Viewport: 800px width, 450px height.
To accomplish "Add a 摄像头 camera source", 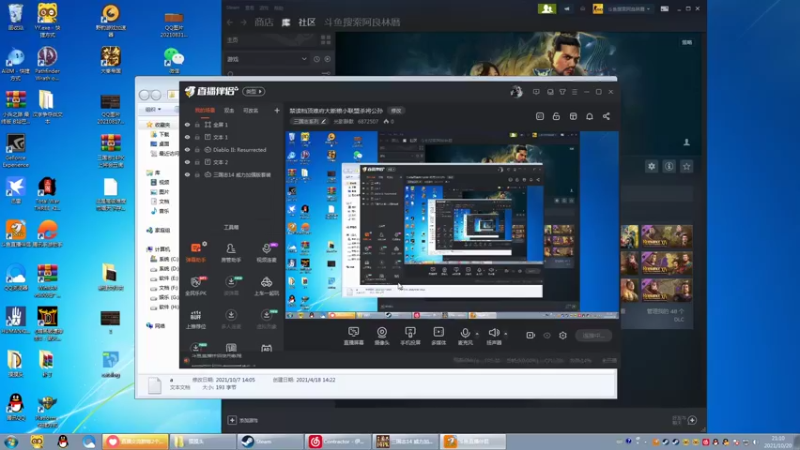I will click(x=382, y=336).
